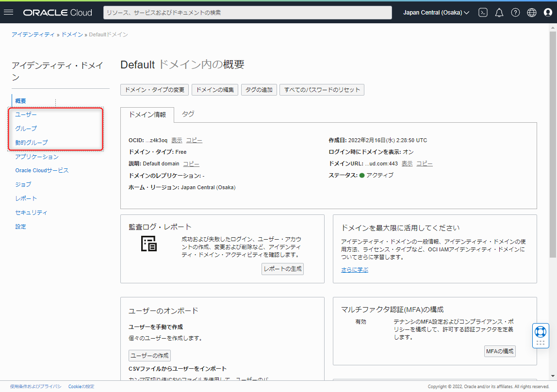Expand the Japan Central (Osaka) region selector
Screen dimensions: 557x392
pos(436,13)
